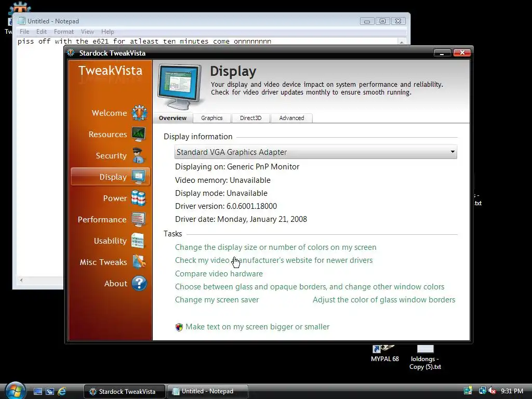Click the TweakVista title bar gear icon

71,52
